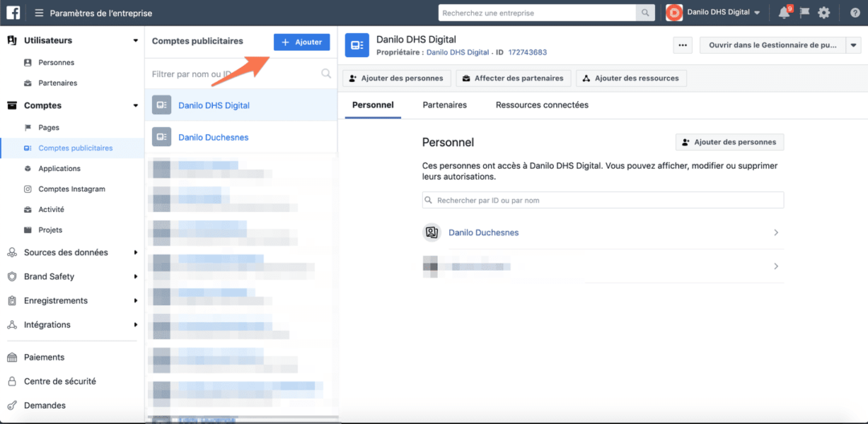Click the blue Ajouter button

pos(301,42)
